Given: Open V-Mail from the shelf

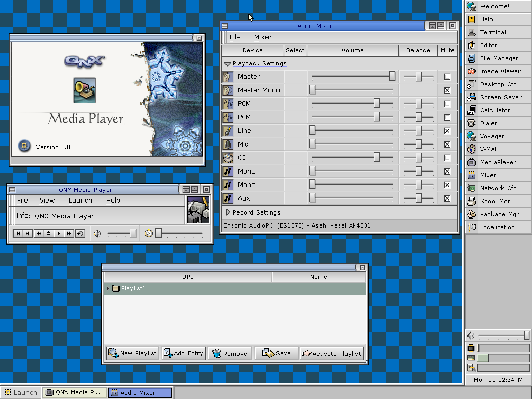Looking at the screenshot, I should coord(498,149).
